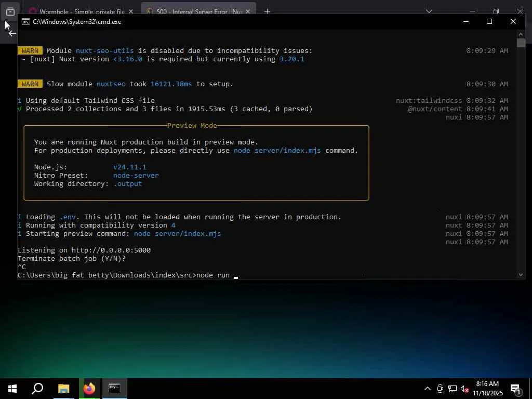532x399 pixels.
Task: Restore down the Firefox window behind cmd
Action: [x=496, y=11]
